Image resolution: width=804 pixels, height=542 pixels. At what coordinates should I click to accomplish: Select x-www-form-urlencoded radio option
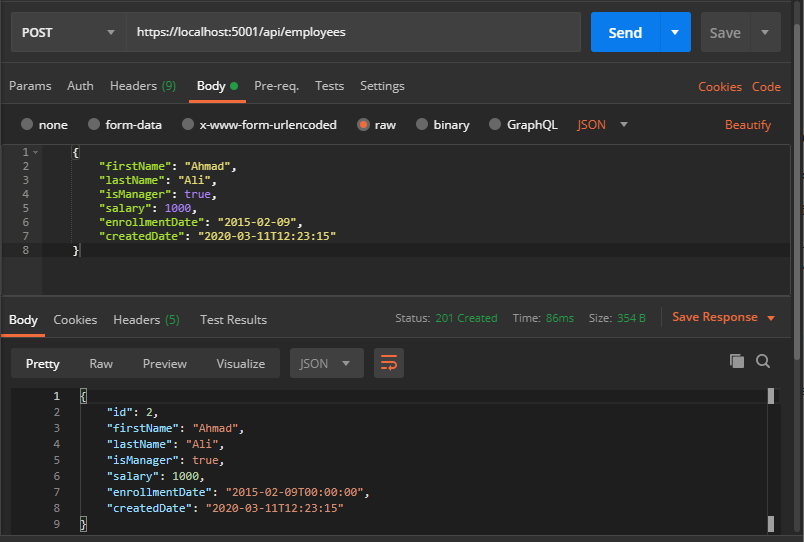pyautogui.click(x=188, y=124)
